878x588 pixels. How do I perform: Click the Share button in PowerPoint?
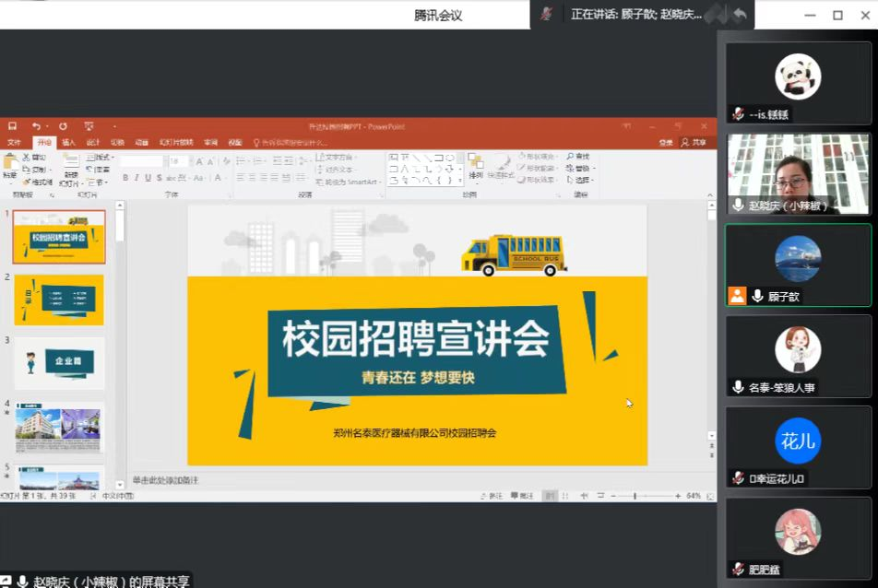pyautogui.click(x=694, y=143)
